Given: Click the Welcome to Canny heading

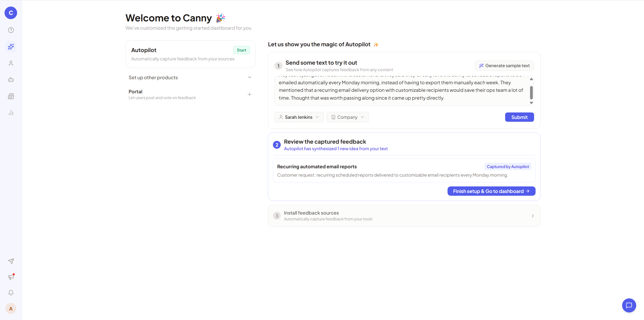Looking at the screenshot, I should tap(169, 18).
